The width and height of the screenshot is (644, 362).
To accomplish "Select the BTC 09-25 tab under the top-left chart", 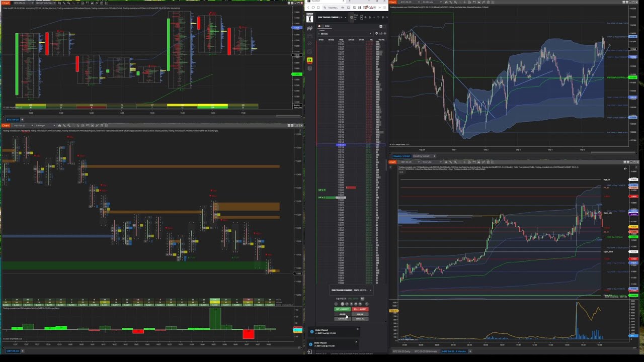I will (13, 119).
